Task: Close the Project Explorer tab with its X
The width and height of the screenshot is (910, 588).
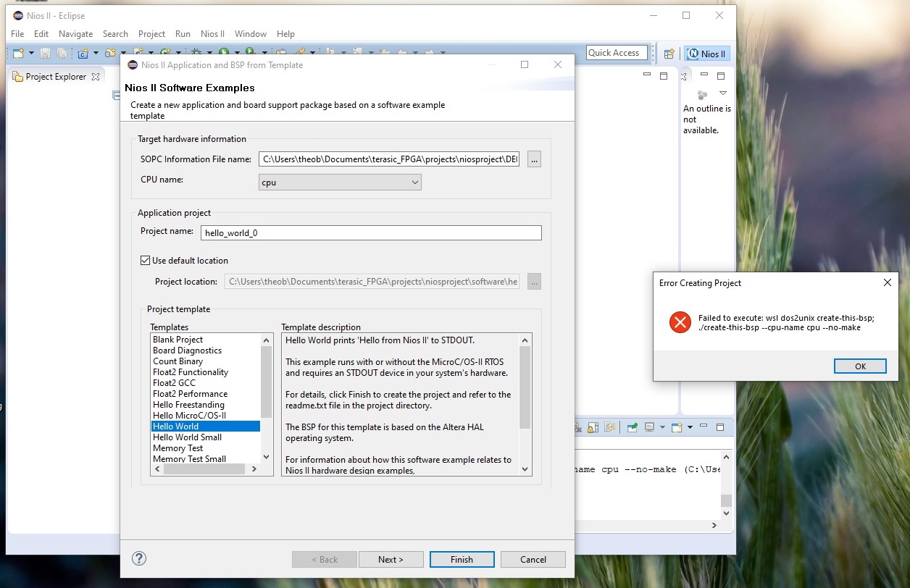Action: point(96,76)
